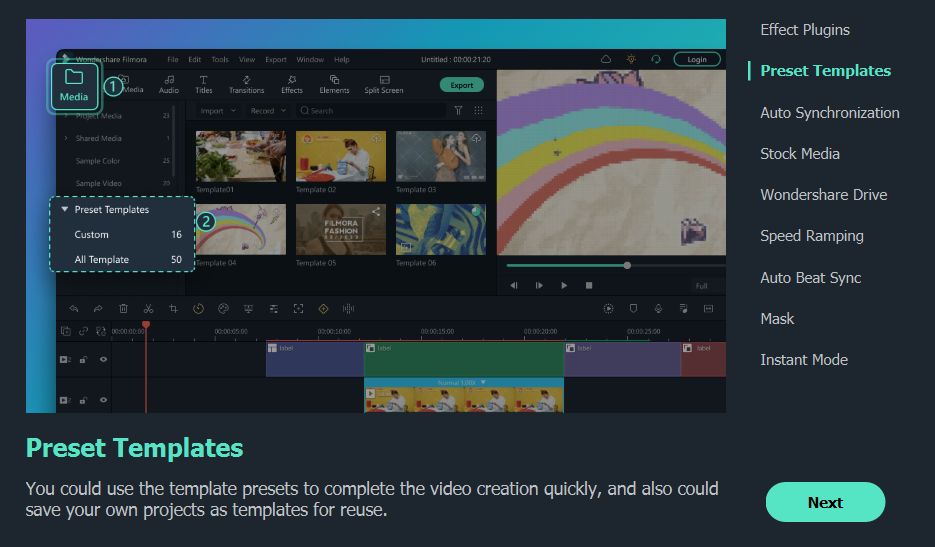Viewport: 935px width, 547px height.
Task: Open the Audio tab in Filmora preview
Action: 169,85
